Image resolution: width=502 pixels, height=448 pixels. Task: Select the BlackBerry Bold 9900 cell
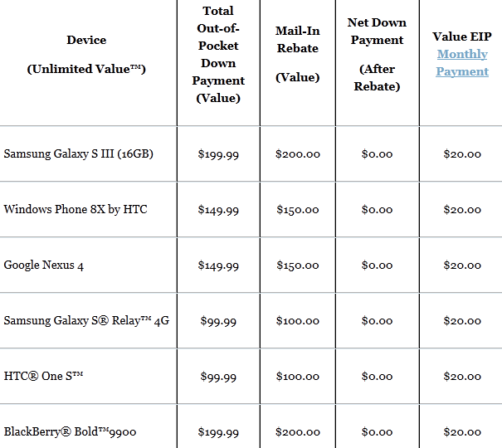click(x=70, y=431)
